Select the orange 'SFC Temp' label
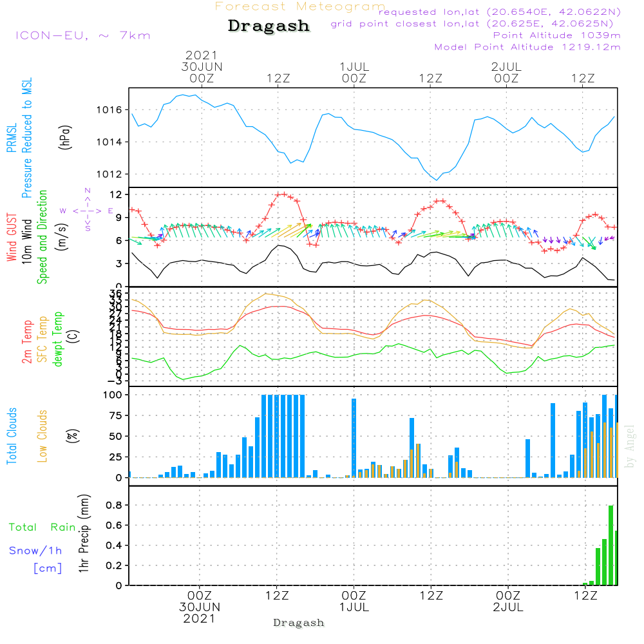644x644 pixels. (43, 339)
